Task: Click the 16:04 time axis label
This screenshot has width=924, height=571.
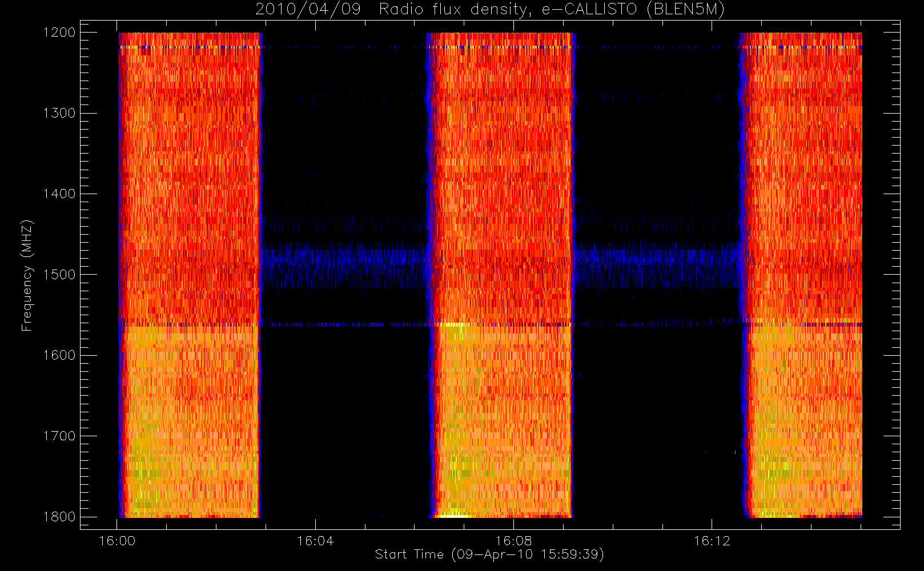Action: pos(315,541)
